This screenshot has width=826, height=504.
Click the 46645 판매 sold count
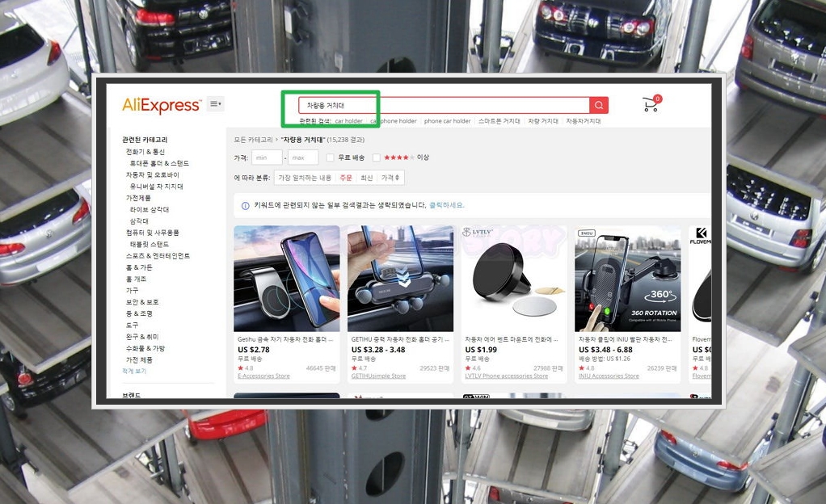point(321,368)
